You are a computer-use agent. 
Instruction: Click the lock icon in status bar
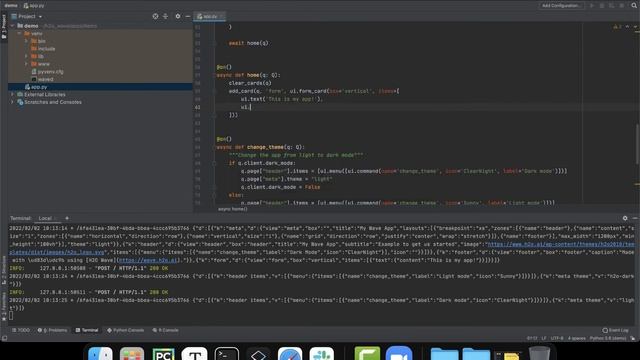tap(633, 338)
